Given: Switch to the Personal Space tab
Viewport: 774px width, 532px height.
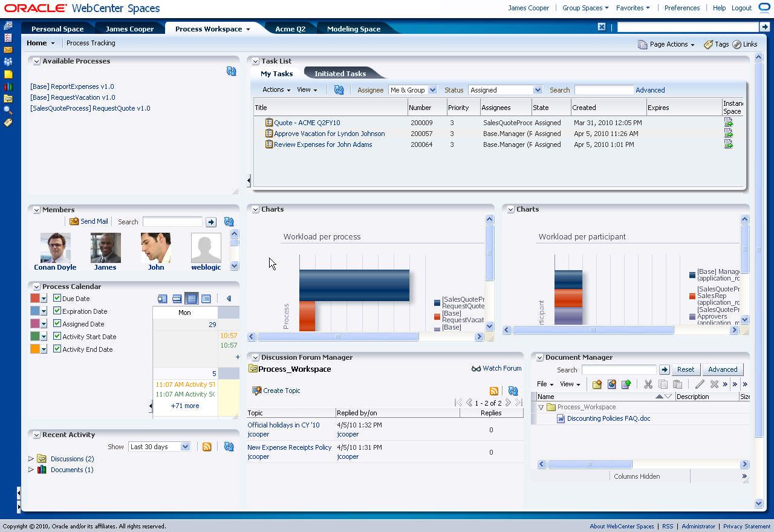Looking at the screenshot, I should pyautogui.click(x=56, y=29).
